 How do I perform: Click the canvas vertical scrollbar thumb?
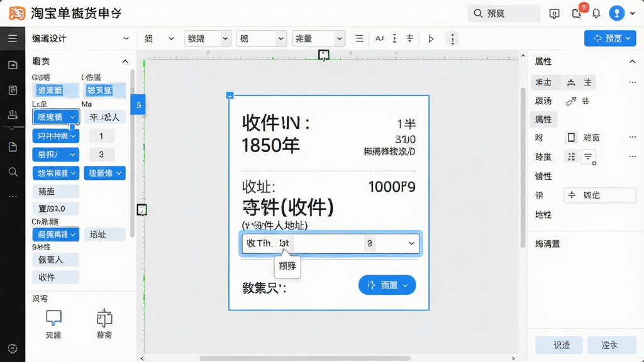[x=523, y=167]
